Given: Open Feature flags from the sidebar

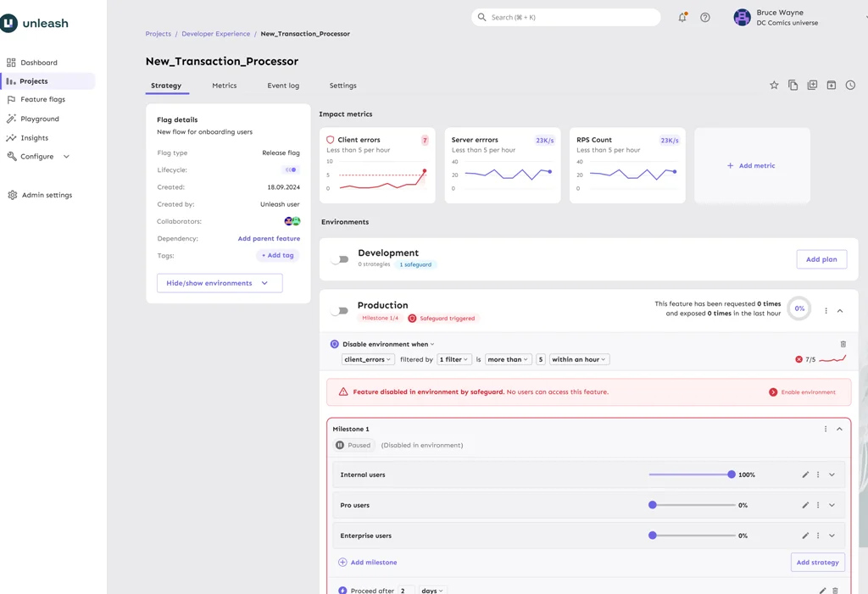Looking at the screenshot, I should coord(42,99).
